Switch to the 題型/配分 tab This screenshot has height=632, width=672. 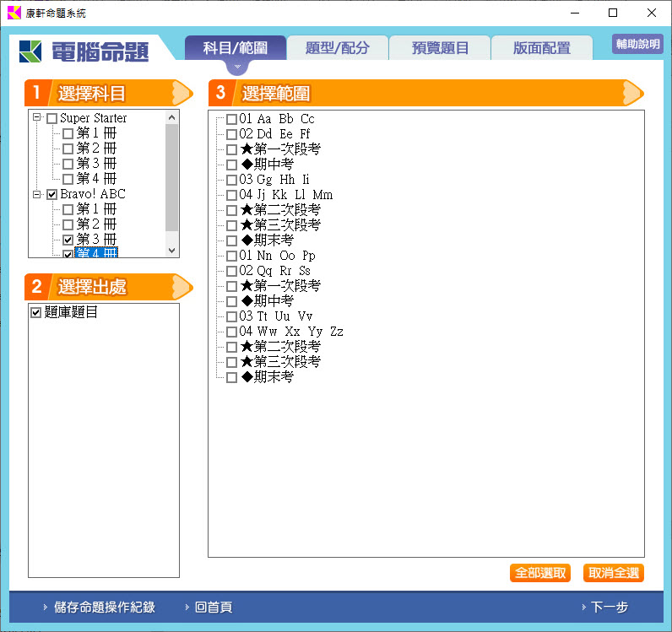click(338, 48)
